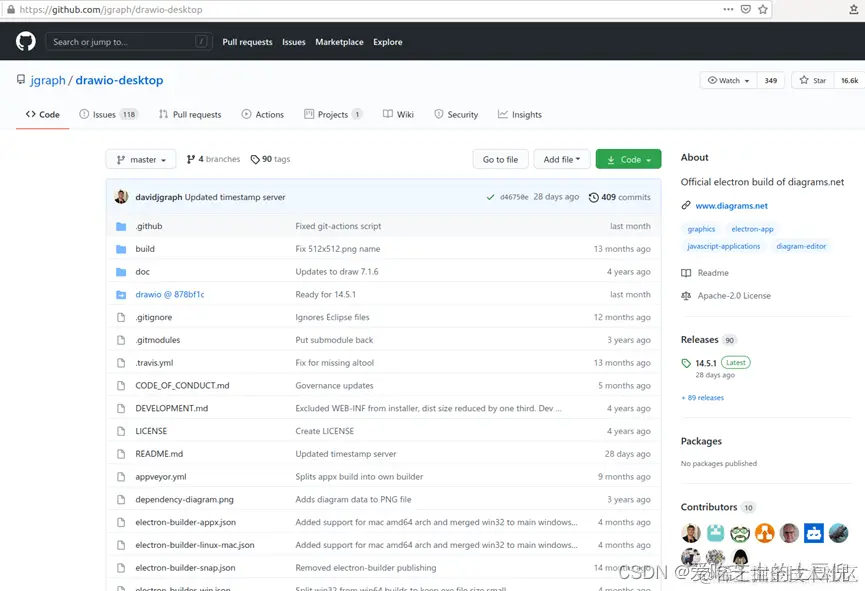
Task: Click the 4 branches icon link
Action: [x=190, y=159]
